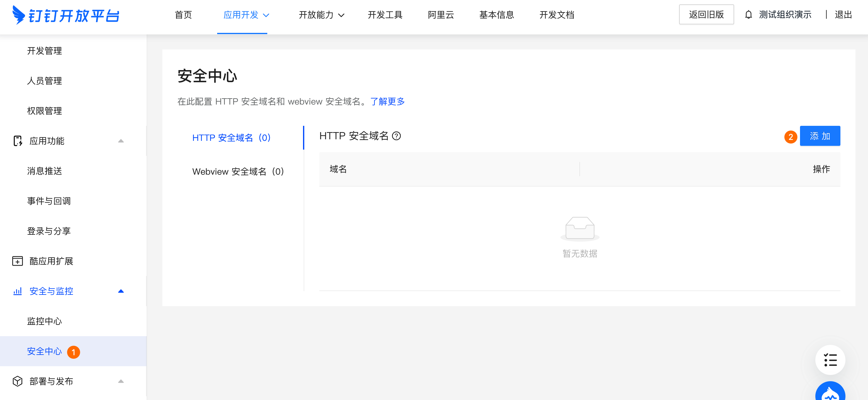Click the help icon beside HTTP 安全域名

397,136
